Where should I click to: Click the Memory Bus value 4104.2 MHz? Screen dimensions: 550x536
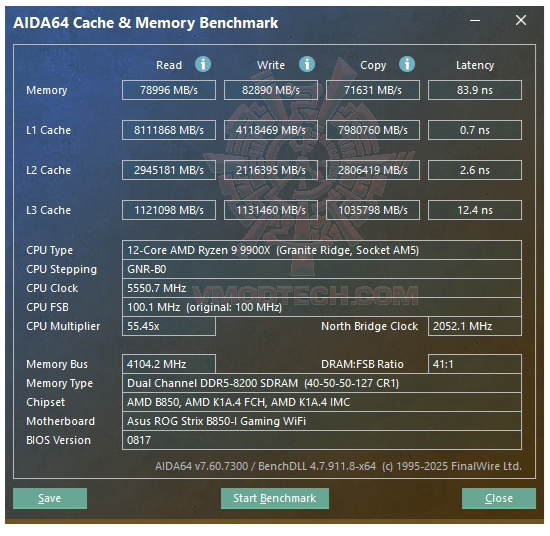point(169,364)
